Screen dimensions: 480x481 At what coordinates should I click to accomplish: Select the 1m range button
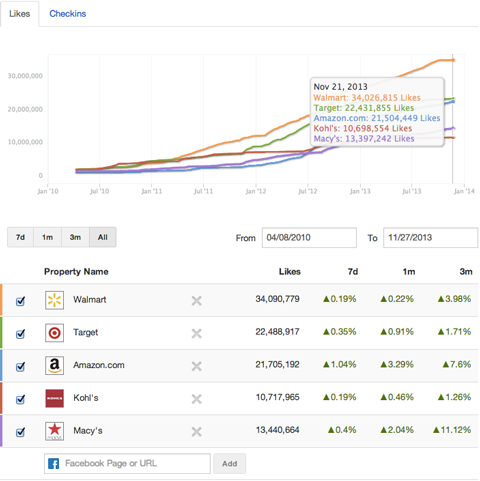click(47, 237)
